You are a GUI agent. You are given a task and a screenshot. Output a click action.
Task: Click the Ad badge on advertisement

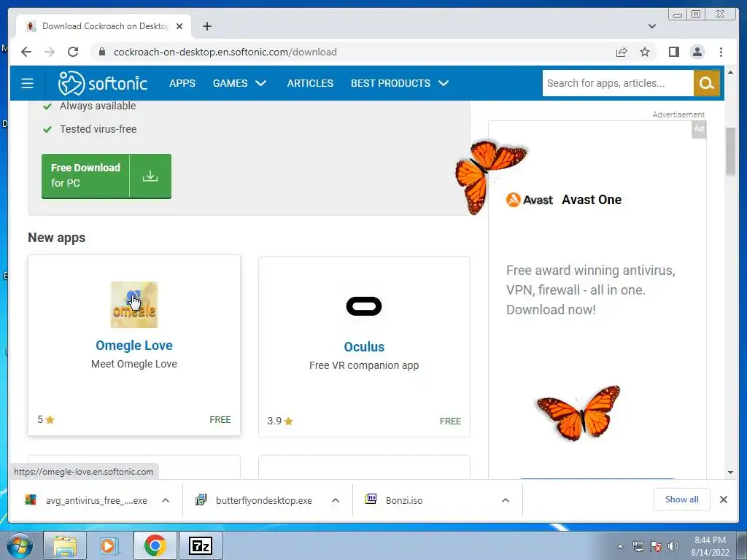[x=699, y=128]
